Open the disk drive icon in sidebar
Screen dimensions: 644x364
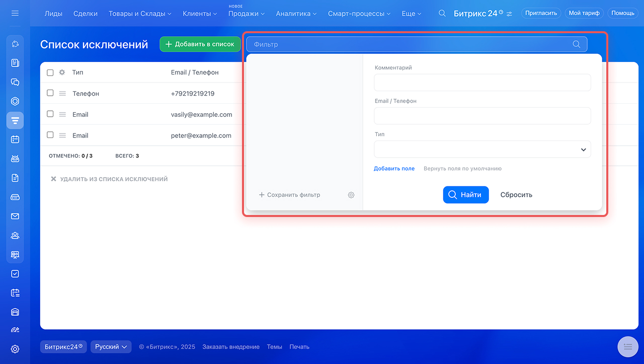[x=15, y=197]
